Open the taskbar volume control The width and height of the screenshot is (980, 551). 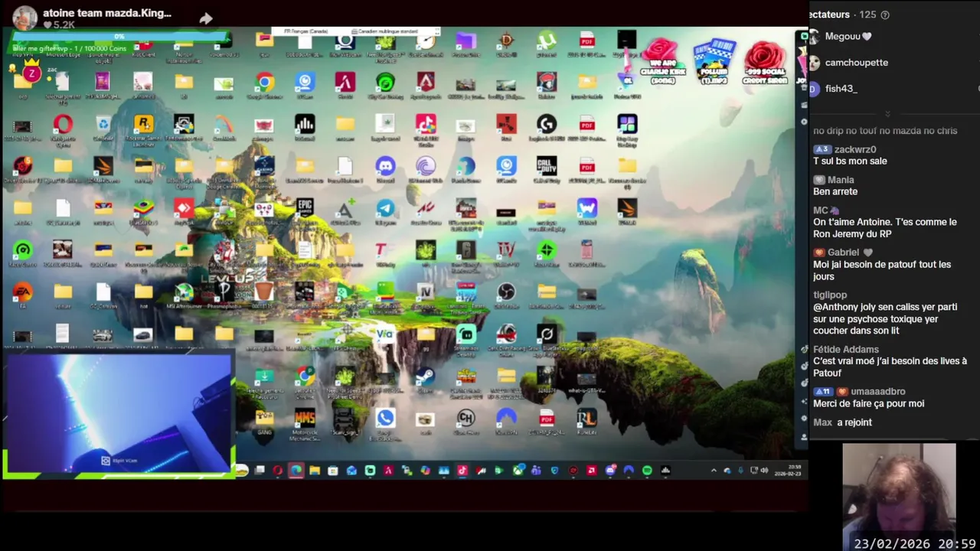pyautogui.click(x=764, y=471)
